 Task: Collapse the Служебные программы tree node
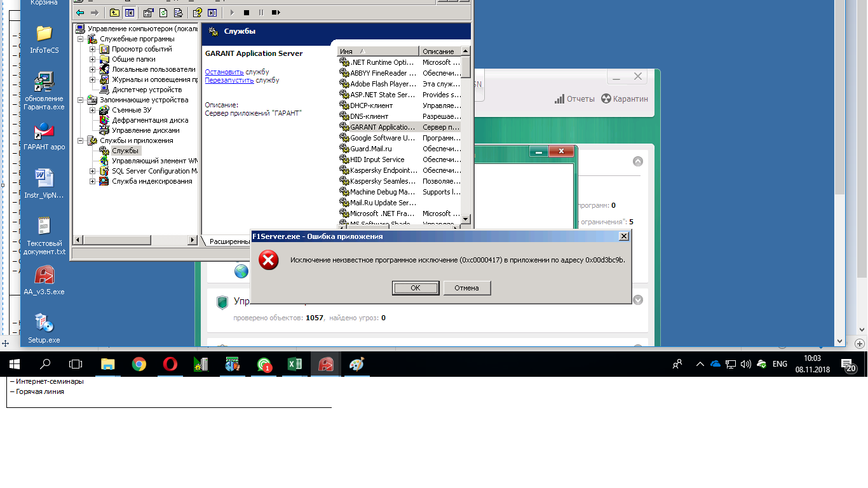point(81,39)
